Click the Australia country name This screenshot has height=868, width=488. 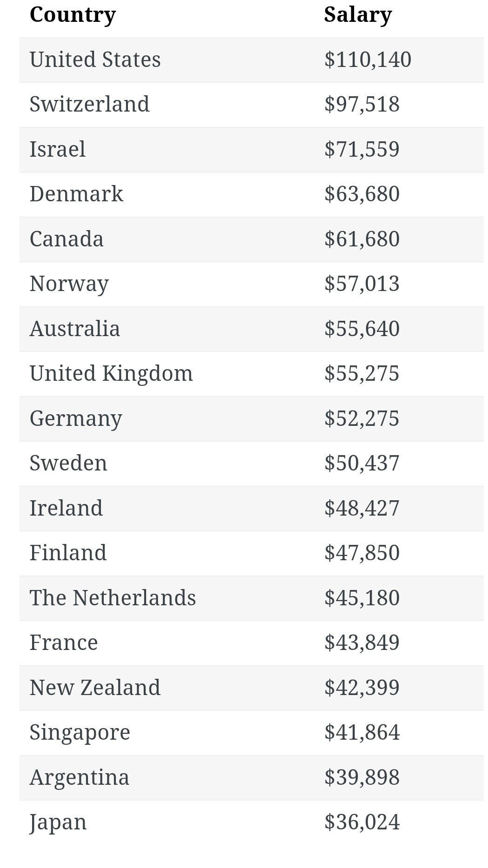click(74, 329)
